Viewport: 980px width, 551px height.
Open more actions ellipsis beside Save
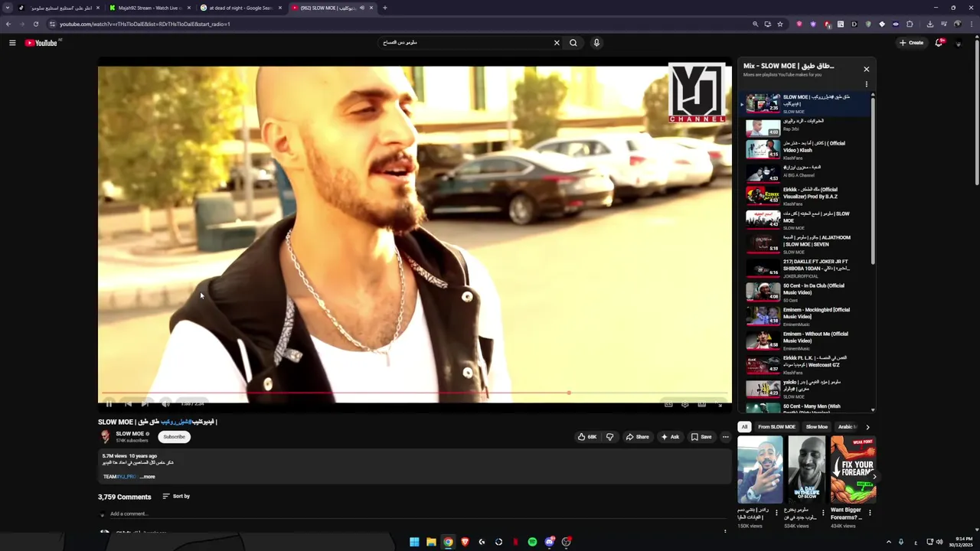[726, 437]
